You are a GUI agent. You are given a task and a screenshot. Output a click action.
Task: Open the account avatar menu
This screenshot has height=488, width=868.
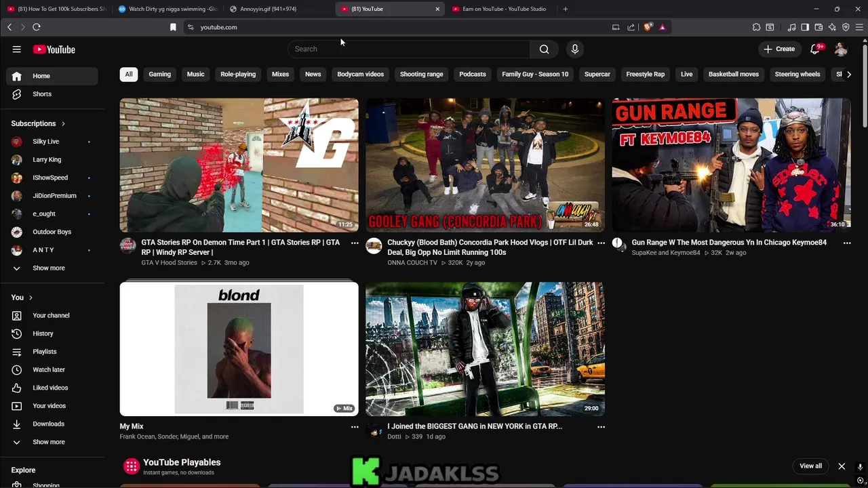pyautogui.click(x=841, y=49)
